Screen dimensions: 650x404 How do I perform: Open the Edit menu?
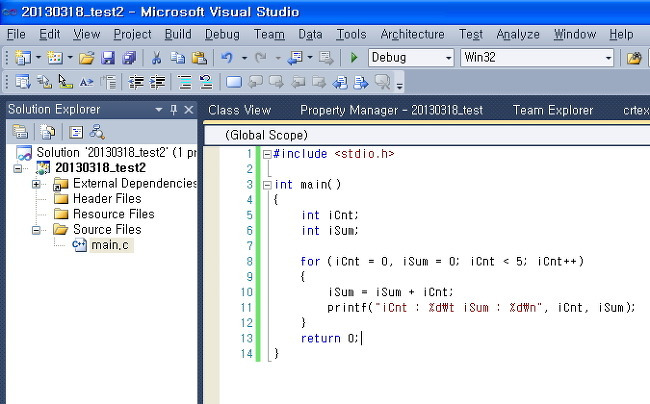[x=50, y=34]
